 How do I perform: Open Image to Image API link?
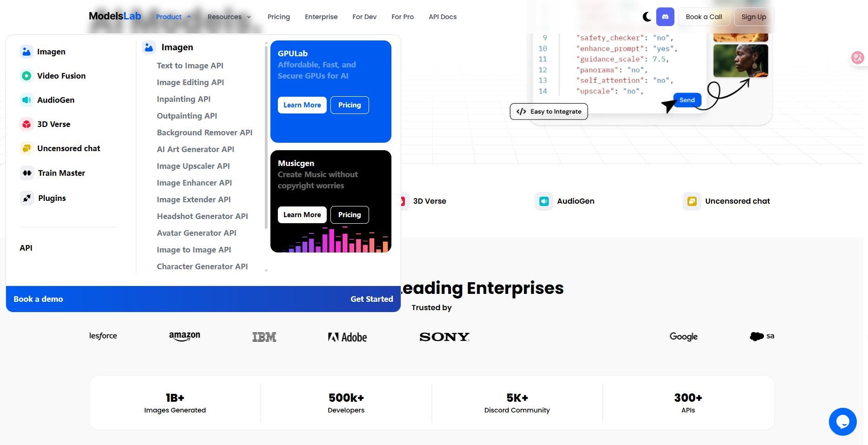click(194, 250)
